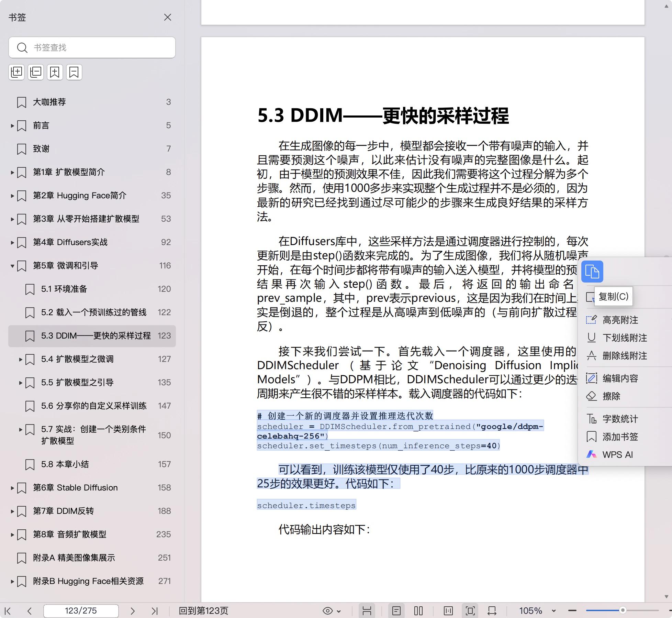Expand 第3章 从零开始搭建扩散模型

(x=12, y=219)
